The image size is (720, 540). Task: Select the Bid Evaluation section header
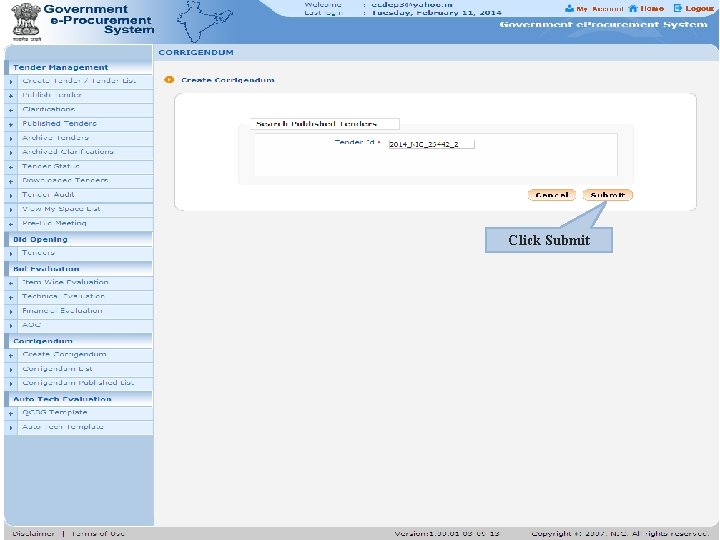point(46,269)
